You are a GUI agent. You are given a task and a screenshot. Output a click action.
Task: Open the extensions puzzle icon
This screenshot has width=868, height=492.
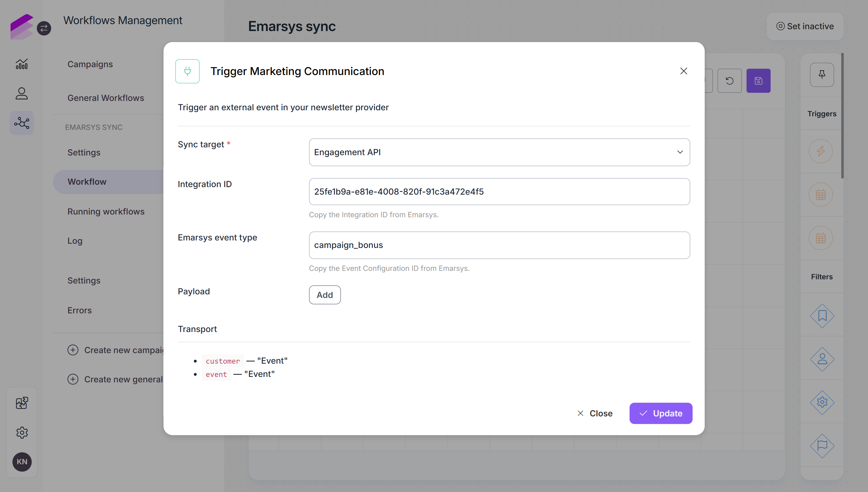[x=22, y=403]
